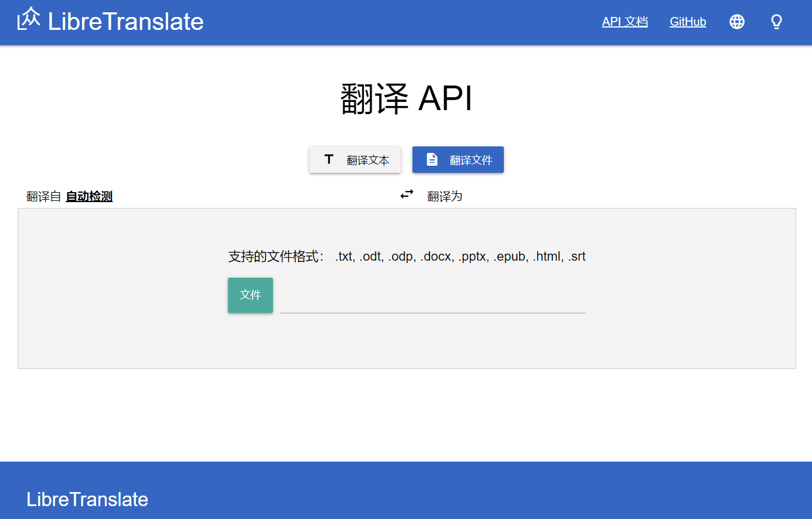Click the 翻译 API page heading
This screenshot has height=519, width=812.
(x=406, y=98)
